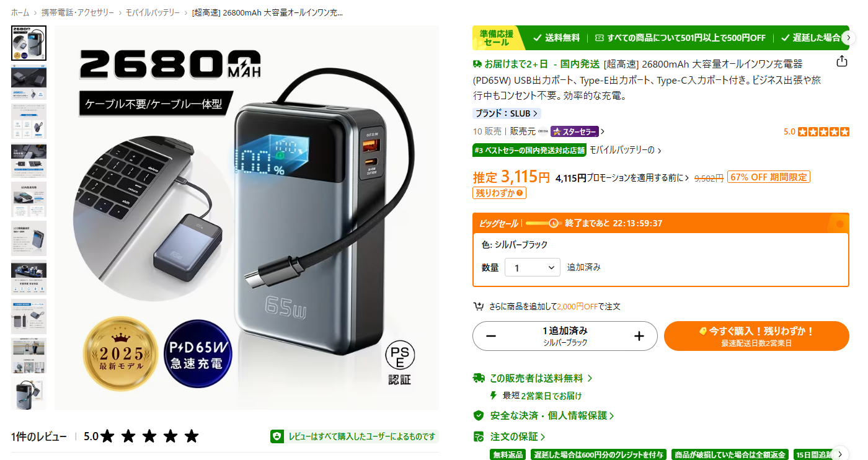Select the second product thumbnail image
Image resolution: width=868 pixels, height=460 pixels.
click(x=29, y=82)
